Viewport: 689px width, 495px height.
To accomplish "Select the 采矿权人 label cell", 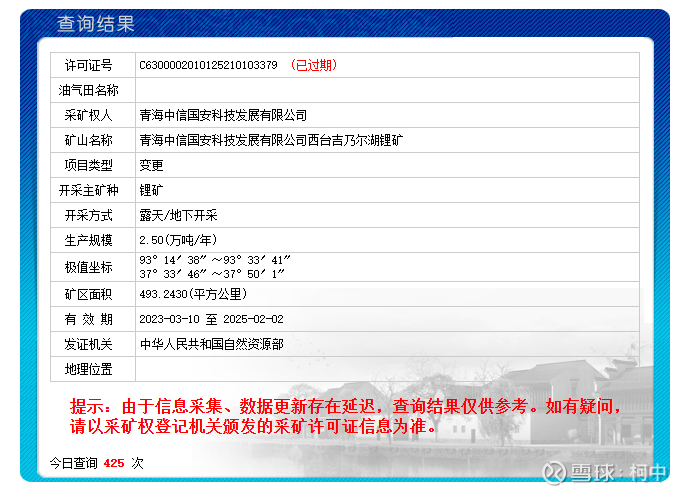I will point(93,115).
